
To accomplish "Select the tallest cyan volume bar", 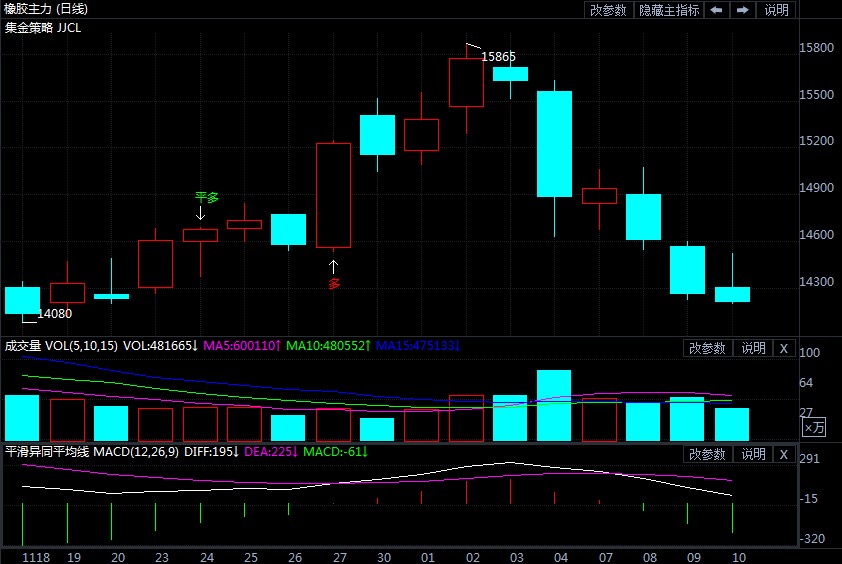I will point(554,405).
